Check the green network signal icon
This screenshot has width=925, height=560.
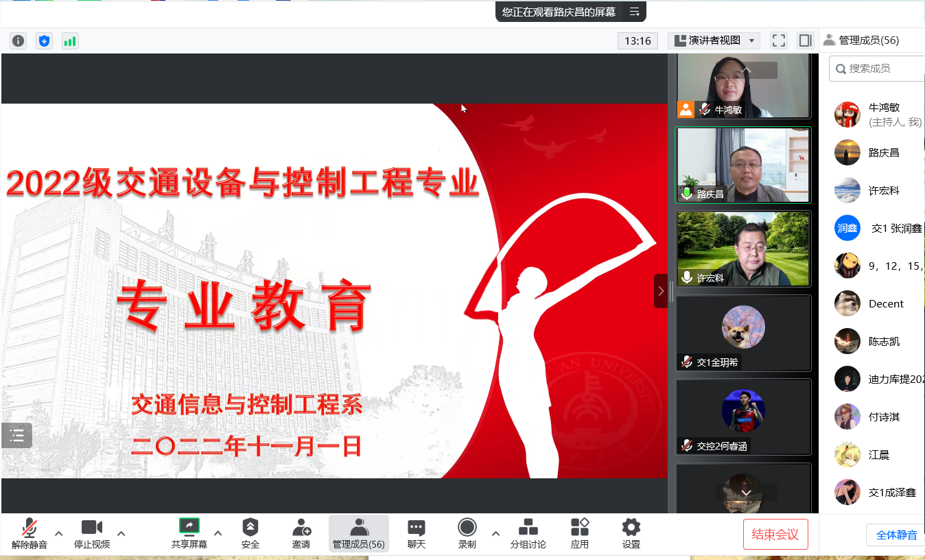pyautogui.click(x=70, y=41)
